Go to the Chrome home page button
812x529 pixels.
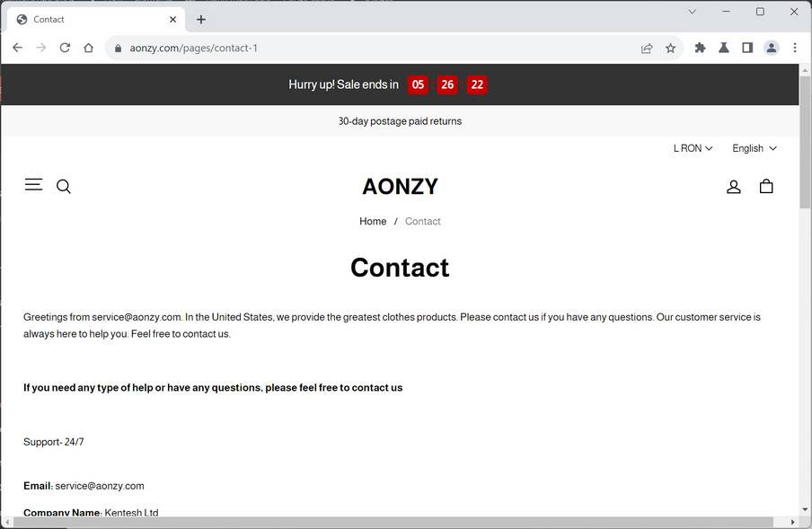coord(88,48)
